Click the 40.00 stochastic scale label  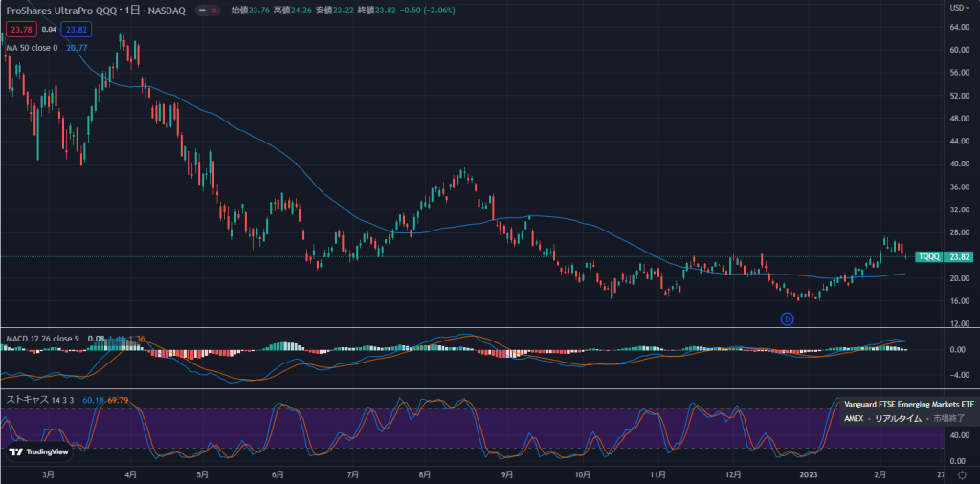point(959,435)
